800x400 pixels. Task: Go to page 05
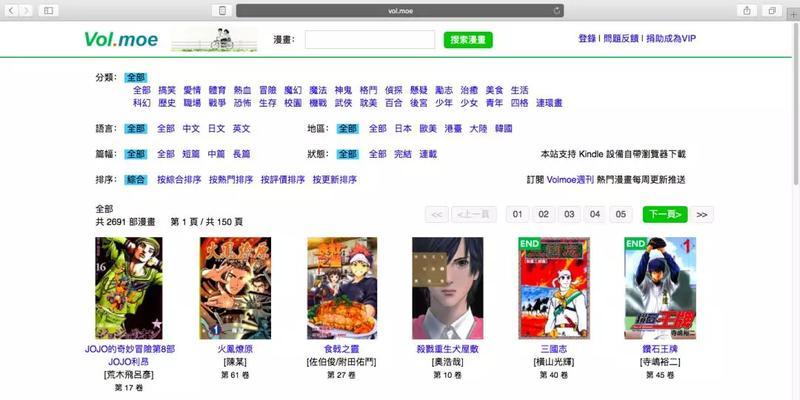click(621, 214)
